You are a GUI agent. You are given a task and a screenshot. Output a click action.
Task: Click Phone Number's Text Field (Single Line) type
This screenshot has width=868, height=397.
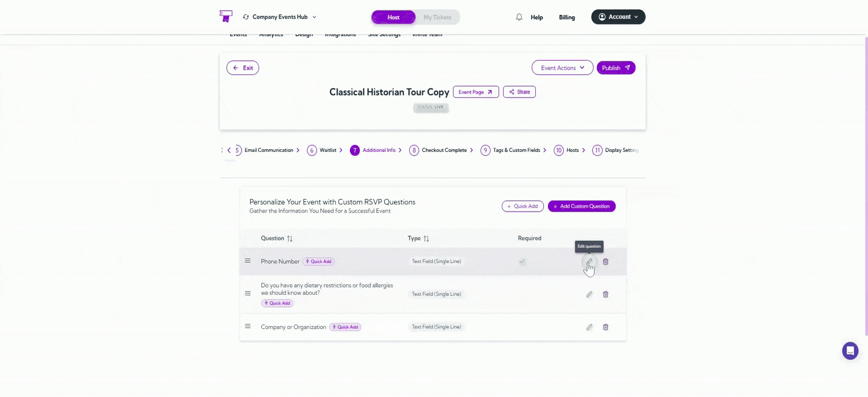pos(436,261)
